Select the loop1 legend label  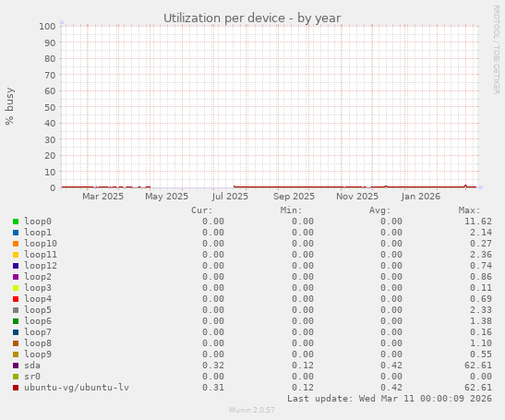[38, 233]
